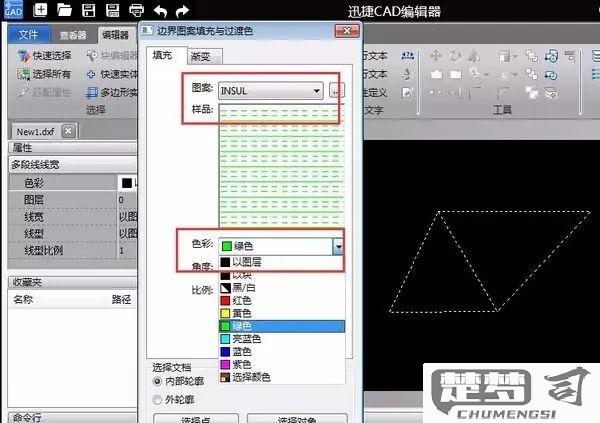The image size is (600, 423).
Task: Close the New1.dxf document tab
Action: coord(68,131)
